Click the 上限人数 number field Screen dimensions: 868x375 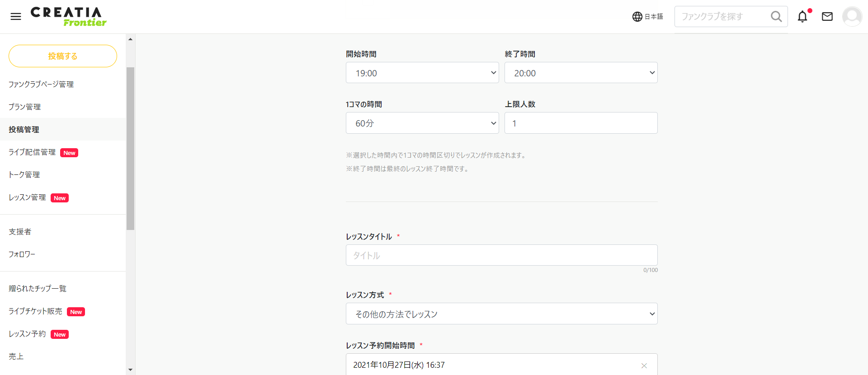[x=580, y=123]
